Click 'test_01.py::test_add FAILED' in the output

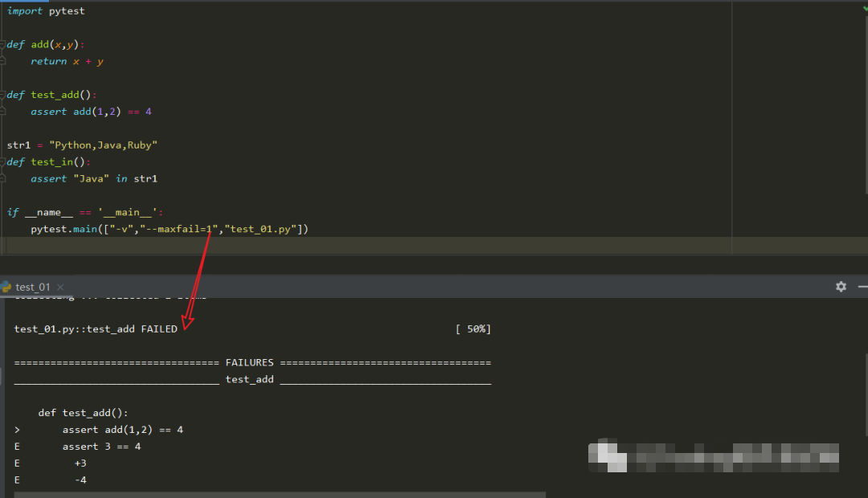coord(96,329)
